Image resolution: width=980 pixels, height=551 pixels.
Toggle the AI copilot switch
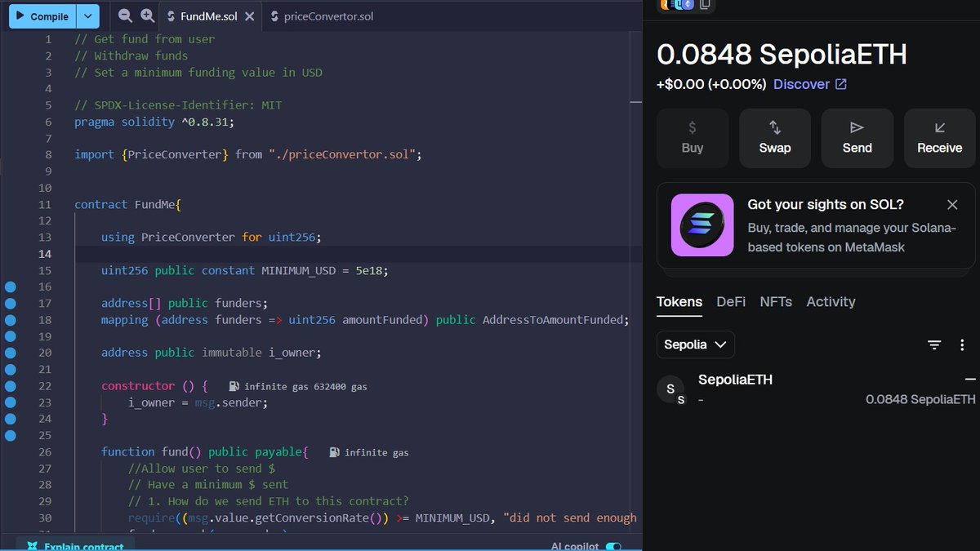pos(613,546)
